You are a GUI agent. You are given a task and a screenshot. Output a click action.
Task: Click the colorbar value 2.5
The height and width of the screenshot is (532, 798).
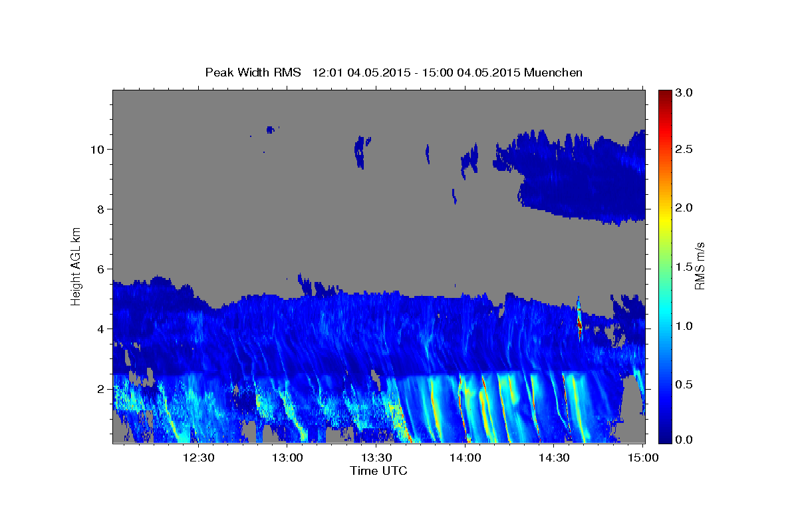(x=685, y=149)
